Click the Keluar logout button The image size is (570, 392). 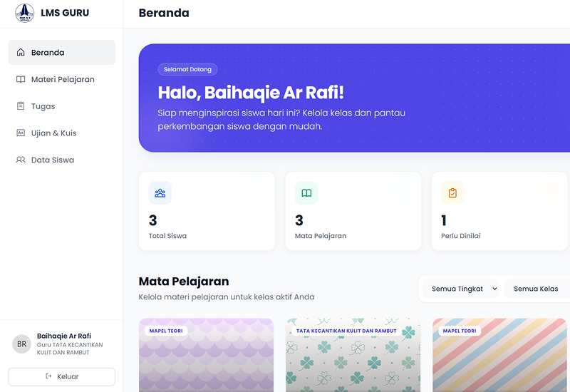coord(62,377)
